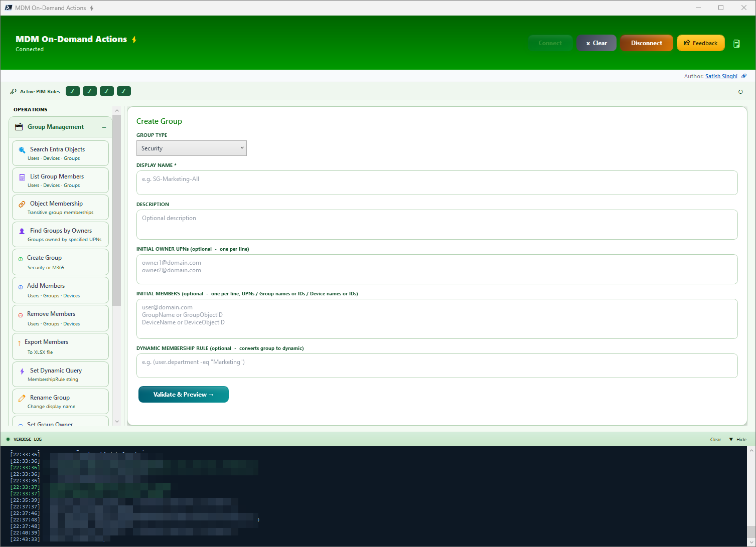Viewport: 756px width, 547px height.
Task: Click the Remove Members minus icon
Action: (x=20, y=314)
